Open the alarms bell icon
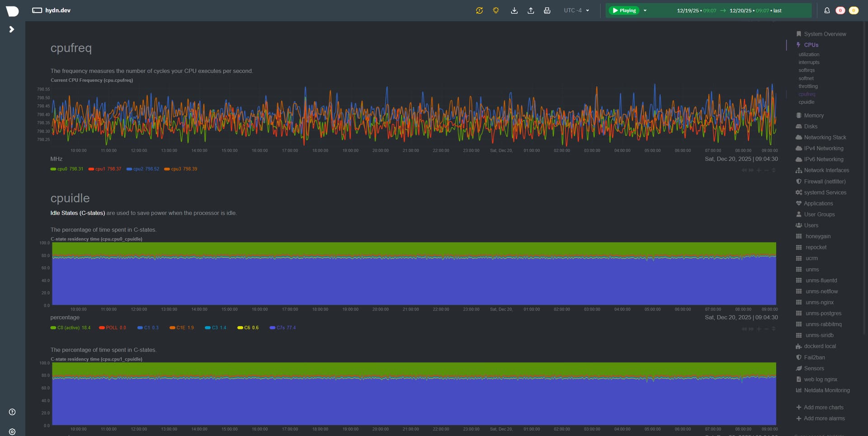Screen dimensions: 868x436 click(827, 10)
